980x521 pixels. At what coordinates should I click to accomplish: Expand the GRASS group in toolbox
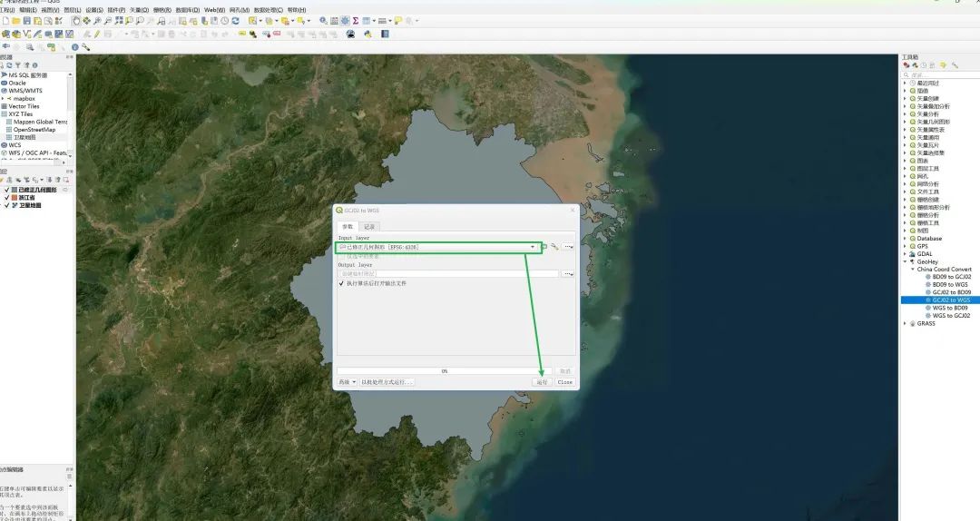(x=905, y=323)
